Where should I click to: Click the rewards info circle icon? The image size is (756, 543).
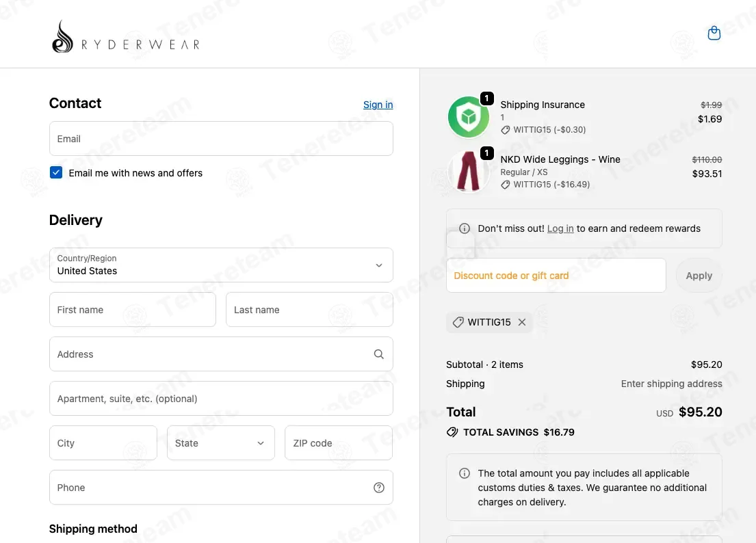[x=465, y=228]
